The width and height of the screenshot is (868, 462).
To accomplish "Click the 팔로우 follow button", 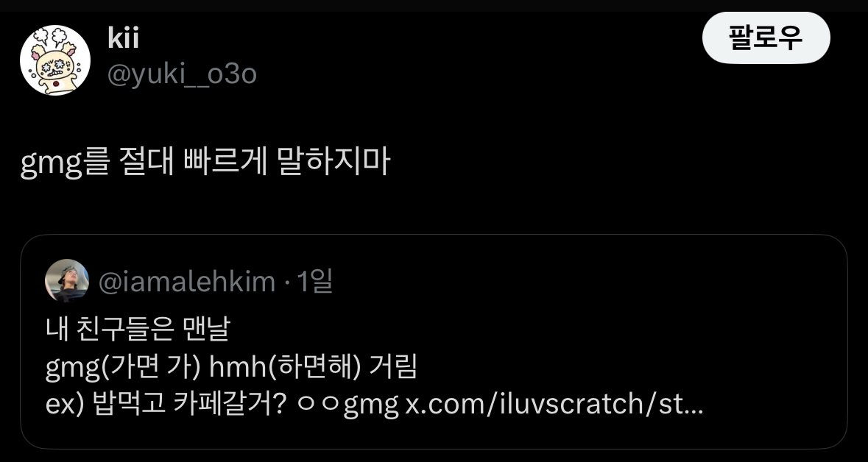I will [766, 38].
